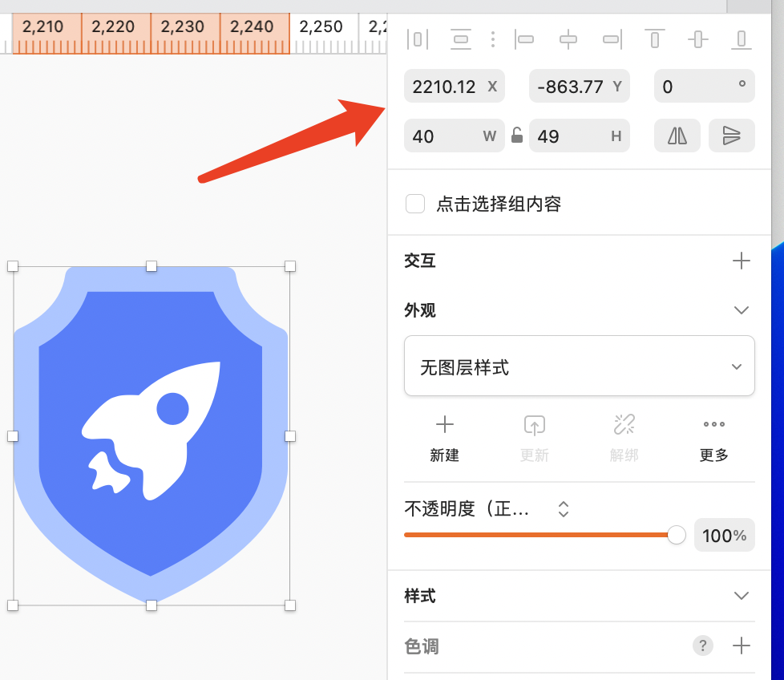Click the X position field 2210.12
The image size is (784, 680).
coord(445,87)
